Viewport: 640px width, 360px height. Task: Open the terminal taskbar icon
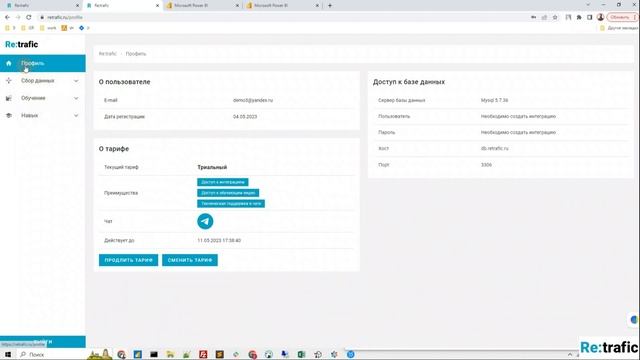coord(154,354)
